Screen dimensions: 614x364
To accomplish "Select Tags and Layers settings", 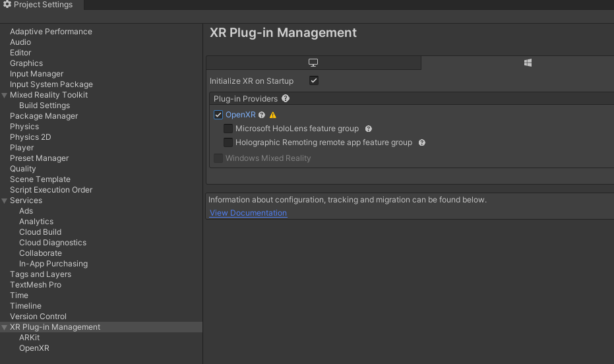I will coord(40,275).
